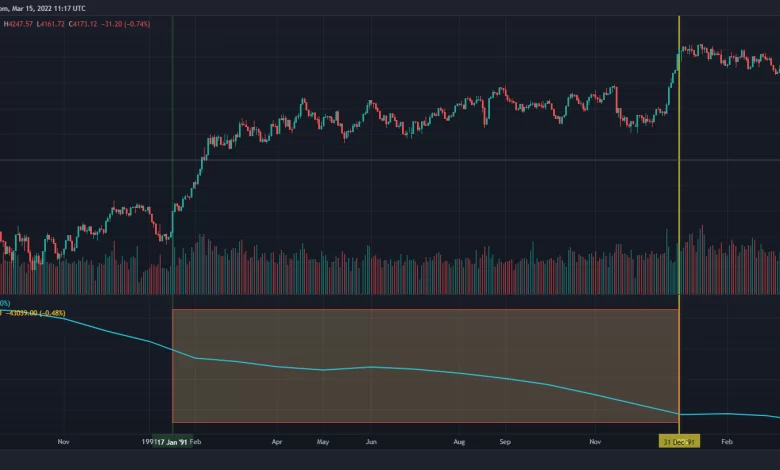
Task: Click the May label on the time axis
Action: 323,440
